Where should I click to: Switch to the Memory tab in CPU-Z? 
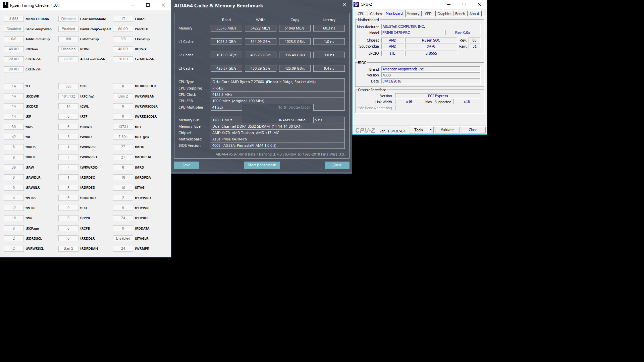pyautogui.click(x=413, y=14)
